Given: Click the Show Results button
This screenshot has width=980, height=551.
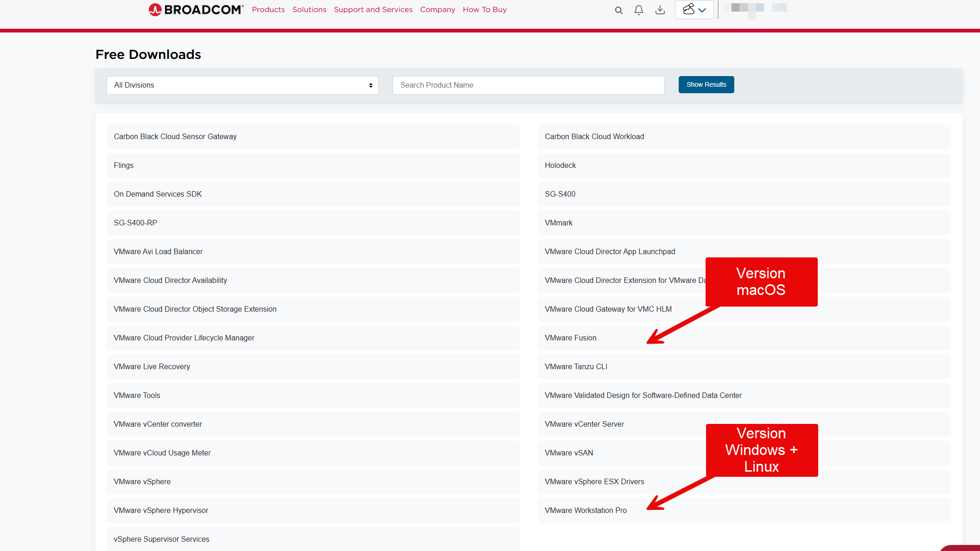Looking at the screenshot, I should (706, 85).
